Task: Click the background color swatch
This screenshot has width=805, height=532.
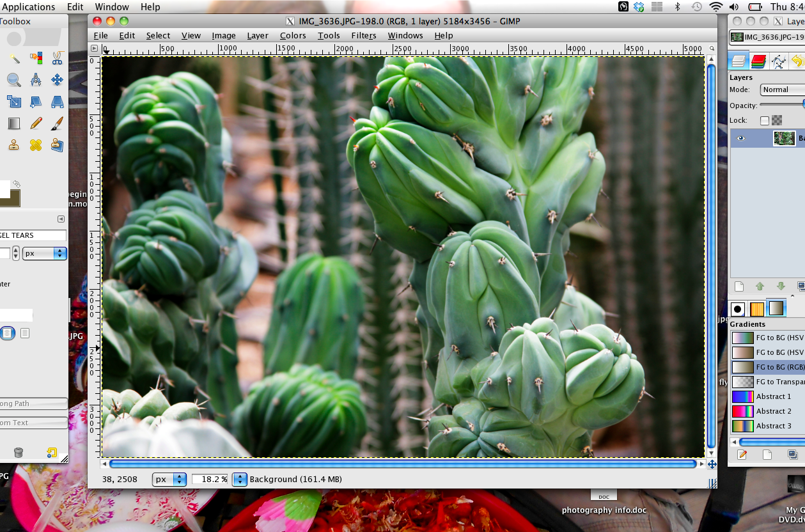Action: [x=10, y=198]
